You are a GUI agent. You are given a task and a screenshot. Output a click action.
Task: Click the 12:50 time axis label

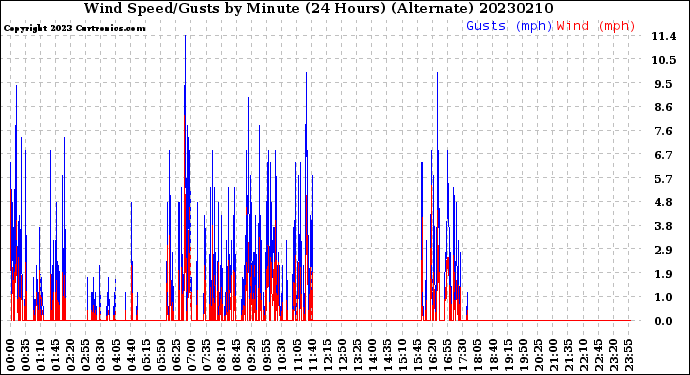[x=342, y=355]
